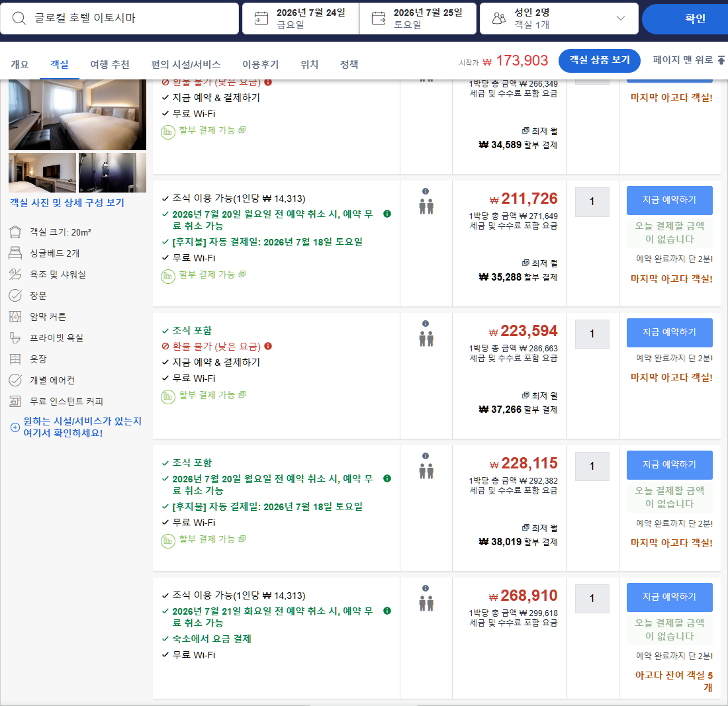Image resolution: width=728 pixels, height=706 pixels.
Task: Click the check-out date 2026년 7월 25일 field
Action: tap(418, 19)
